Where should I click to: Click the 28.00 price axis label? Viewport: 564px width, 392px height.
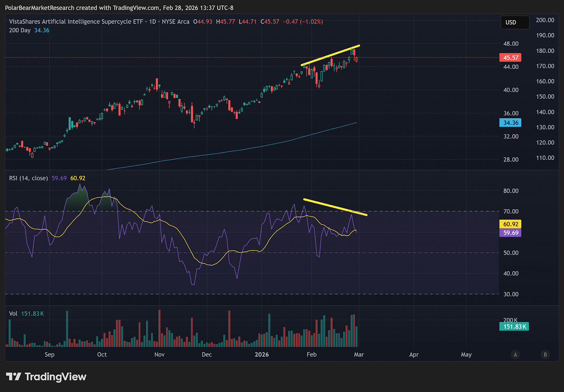[511, 160]
